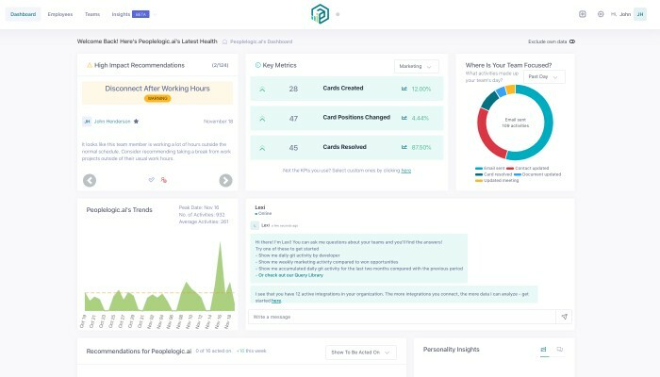Send message with paper plane icon
Screen dimensions: 660x377
click(x=564, y=316)
